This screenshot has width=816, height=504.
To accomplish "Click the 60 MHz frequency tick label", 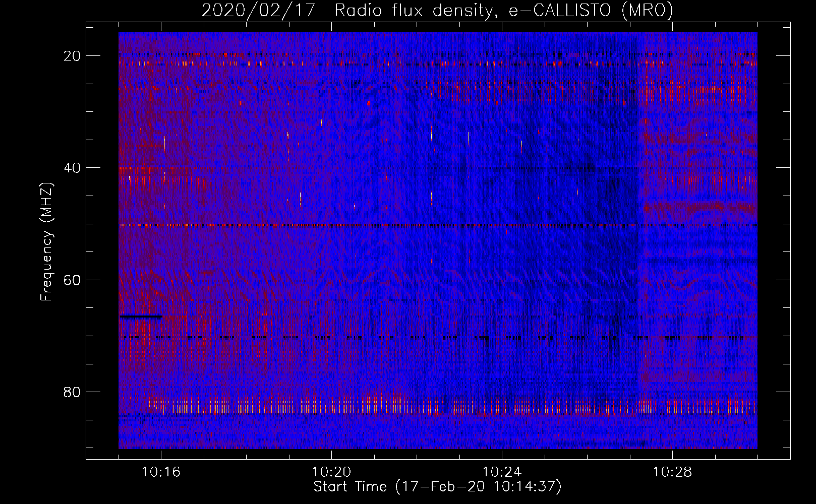I will [73, 280].
